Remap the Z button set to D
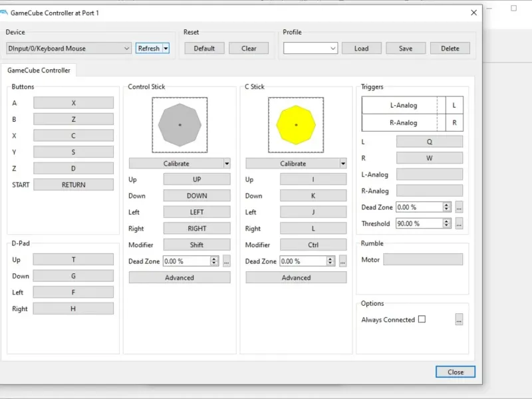 tap(73, 168)
